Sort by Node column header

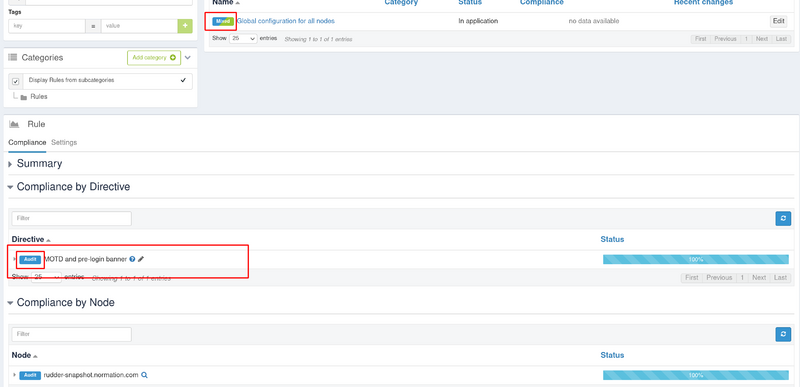pyautogui.click(x=24, y=355)
